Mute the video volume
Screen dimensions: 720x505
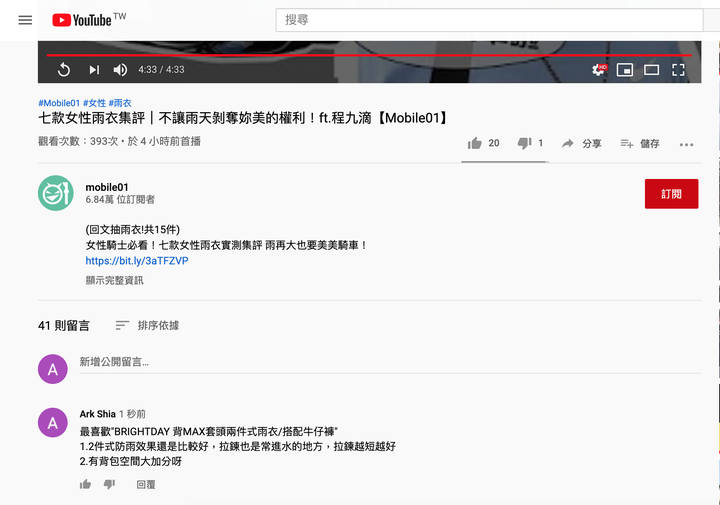coord(120,70)
